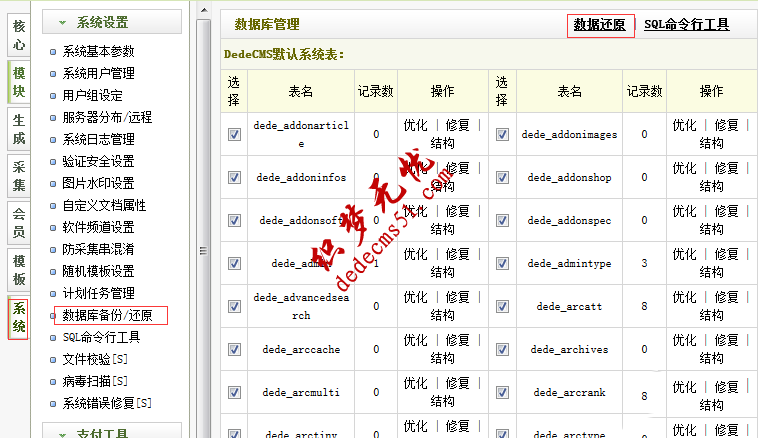Click the dede_archives table name cell
Viewport: 758px width, 438px height.
click(x=569, y=350)
